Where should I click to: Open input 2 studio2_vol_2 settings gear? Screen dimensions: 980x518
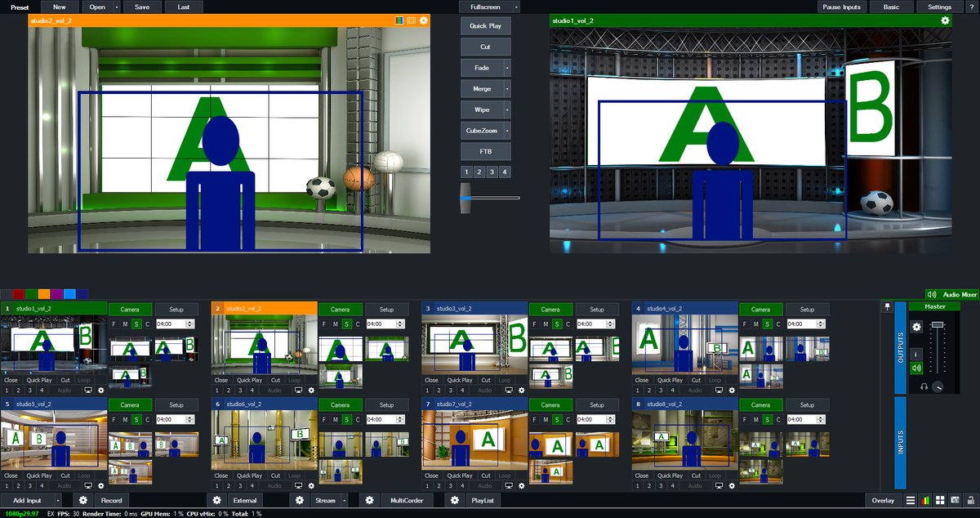[311, 391]
